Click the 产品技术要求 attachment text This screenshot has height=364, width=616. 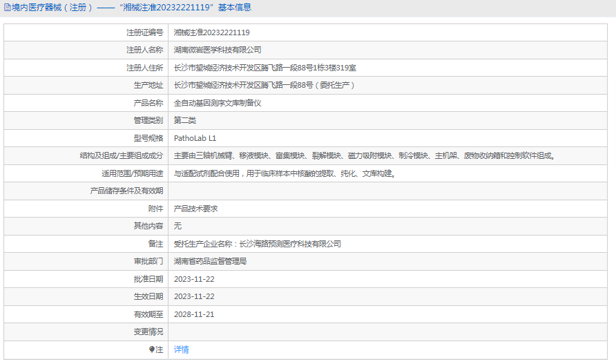coord(195,209)
